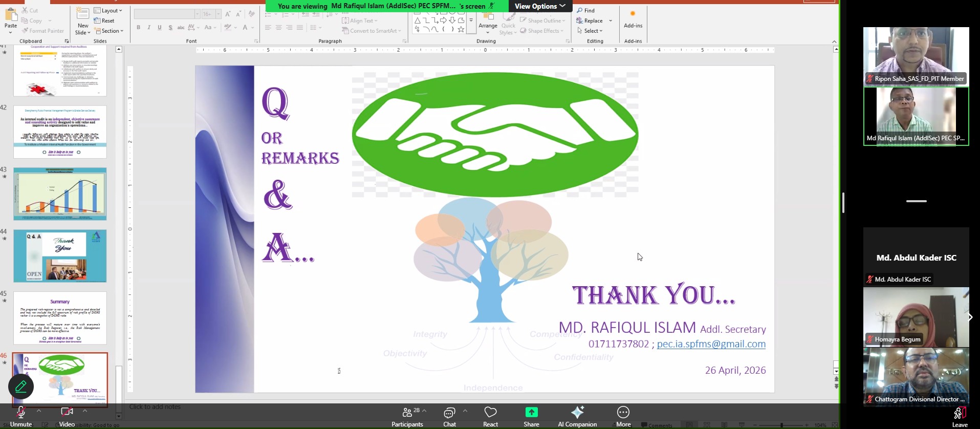Click the Cut command

(x=30, y=10)
